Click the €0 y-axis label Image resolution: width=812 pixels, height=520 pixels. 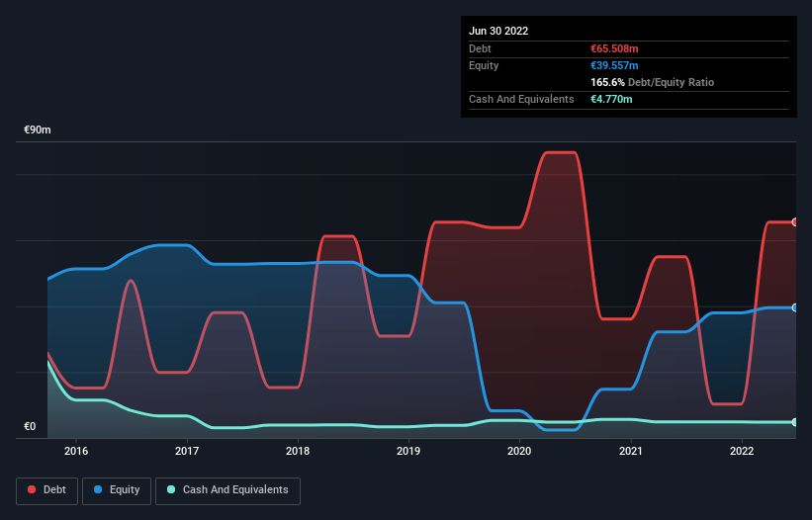[30, 426]
